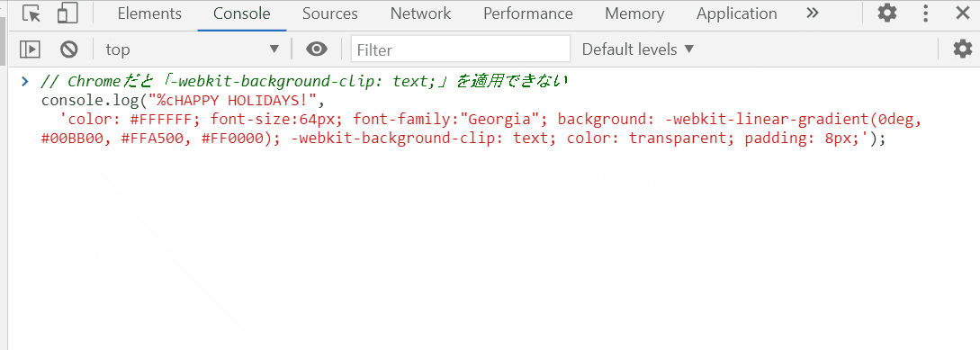Select the Console tab
This screenshot has width=980, height=350.
click(x=242, y=13)
